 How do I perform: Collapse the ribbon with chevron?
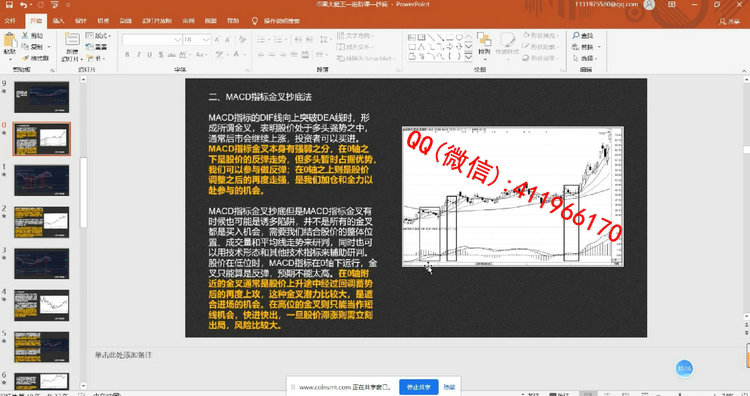[744, 71]
